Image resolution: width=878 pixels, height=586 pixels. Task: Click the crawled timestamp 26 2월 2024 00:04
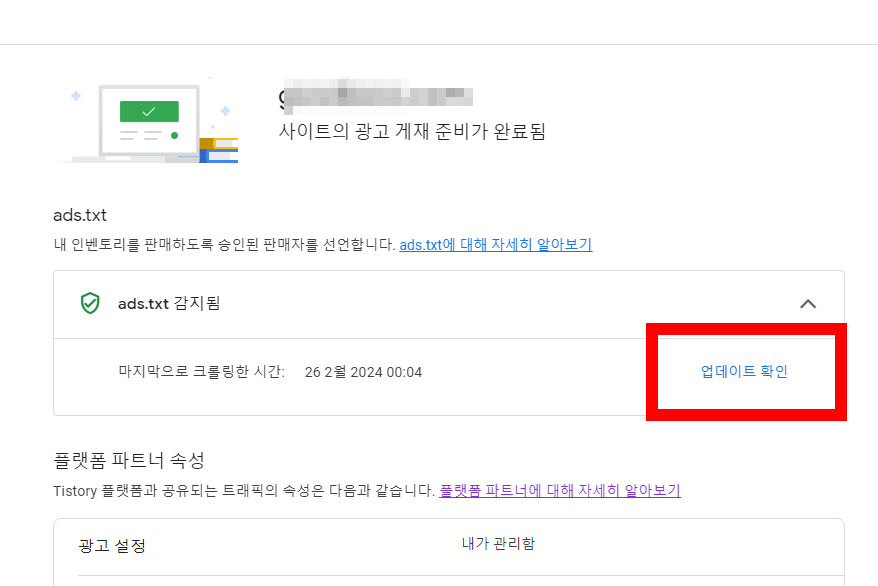363,371
